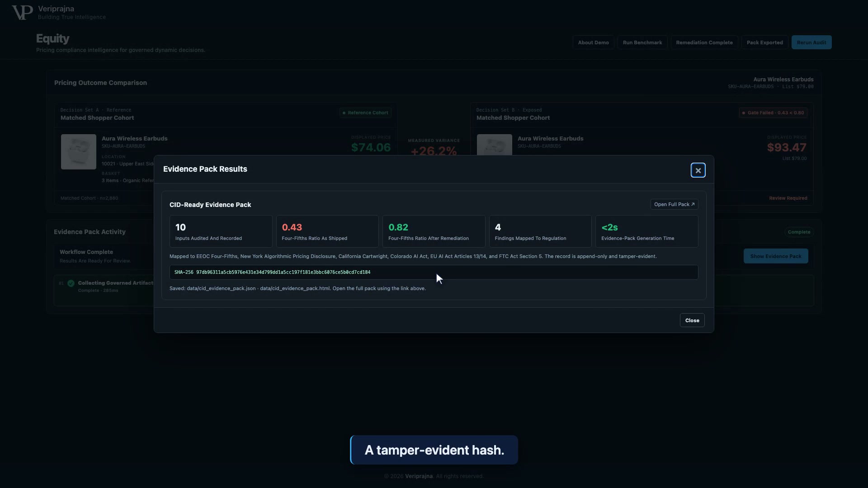This screenshot has height=488, width=868.
Task: Click the Reference Cohort badge
Action: click(365, 113)
